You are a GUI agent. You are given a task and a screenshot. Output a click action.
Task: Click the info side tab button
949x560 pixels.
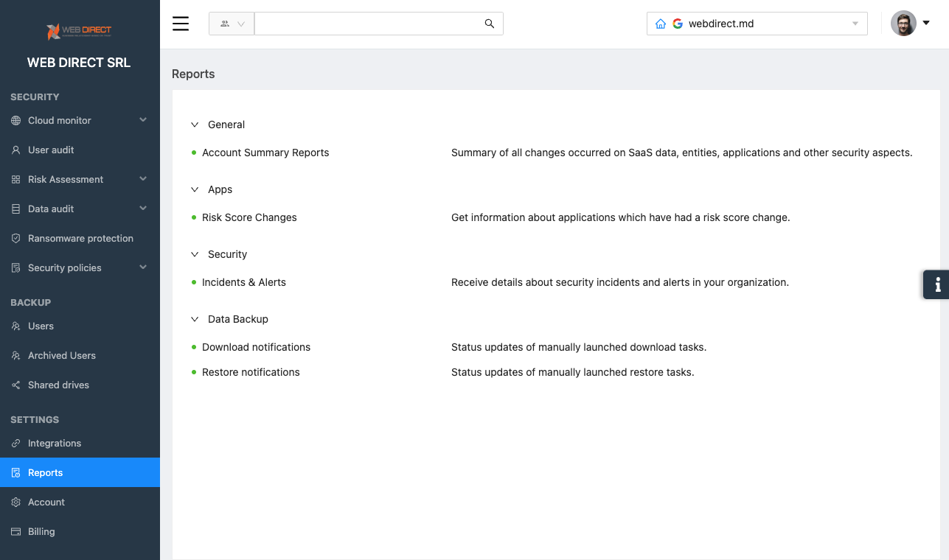936,284
